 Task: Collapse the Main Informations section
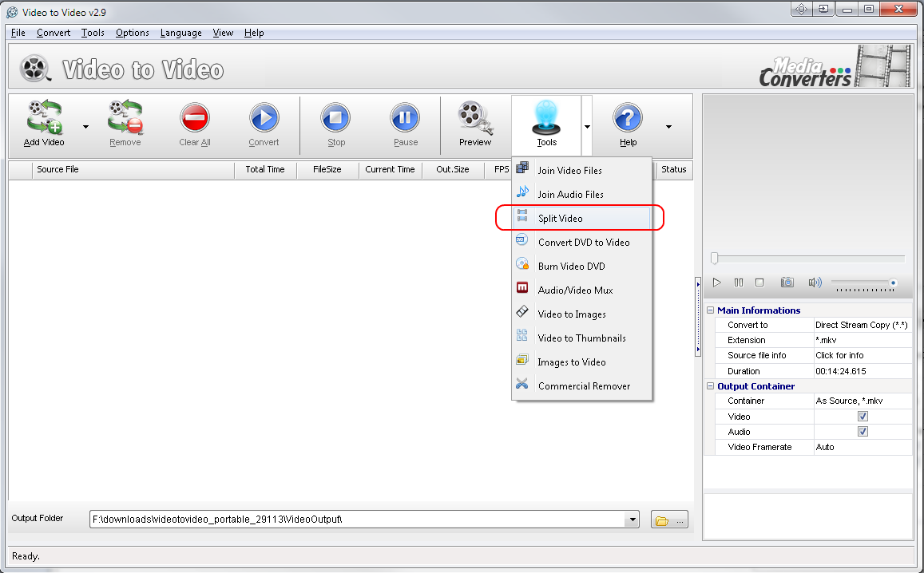(x=710, y=310)
